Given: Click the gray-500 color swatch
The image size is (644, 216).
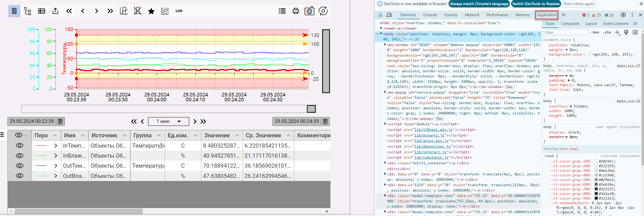Looking at the screenshot, I should tap(596, 180).
